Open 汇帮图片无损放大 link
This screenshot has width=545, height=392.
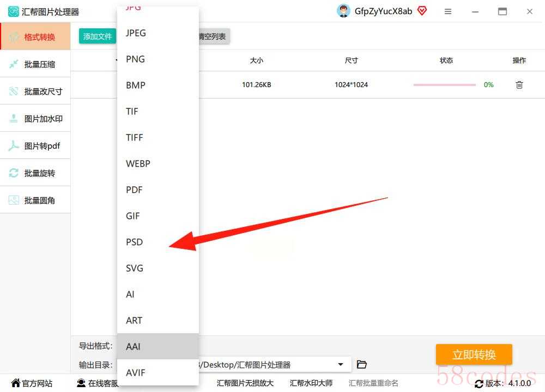pyautogui.click(x=245, y=383)
